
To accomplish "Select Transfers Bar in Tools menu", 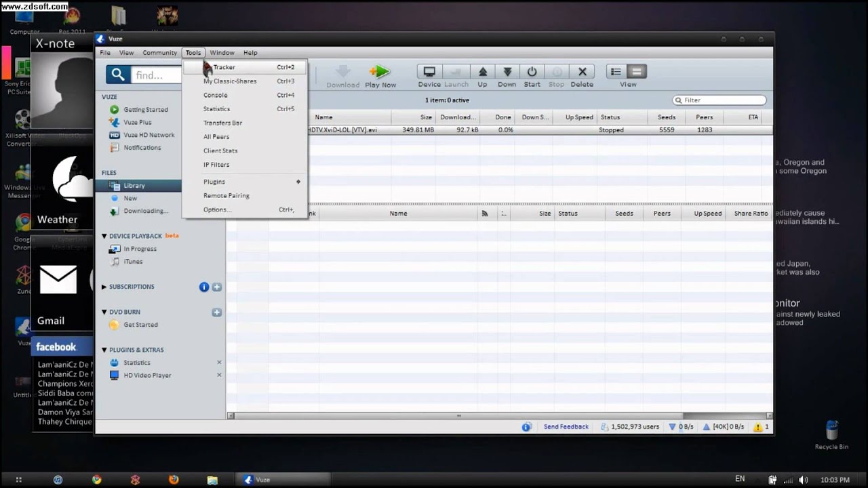I will pos(245,123).
